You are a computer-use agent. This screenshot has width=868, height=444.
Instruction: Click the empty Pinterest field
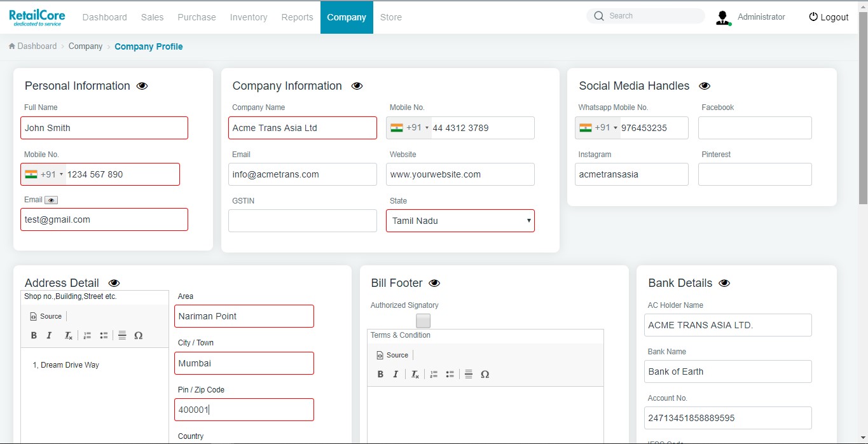[755, 174]
